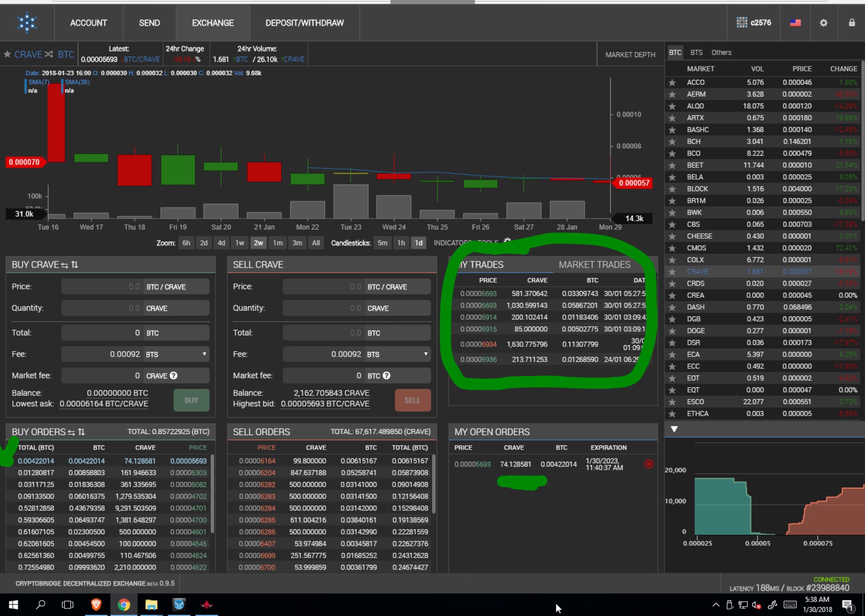Viewport: 865px width, 616px height.
Task: Open Chrome from the taskbar
Action: click(x=123, y=605)
